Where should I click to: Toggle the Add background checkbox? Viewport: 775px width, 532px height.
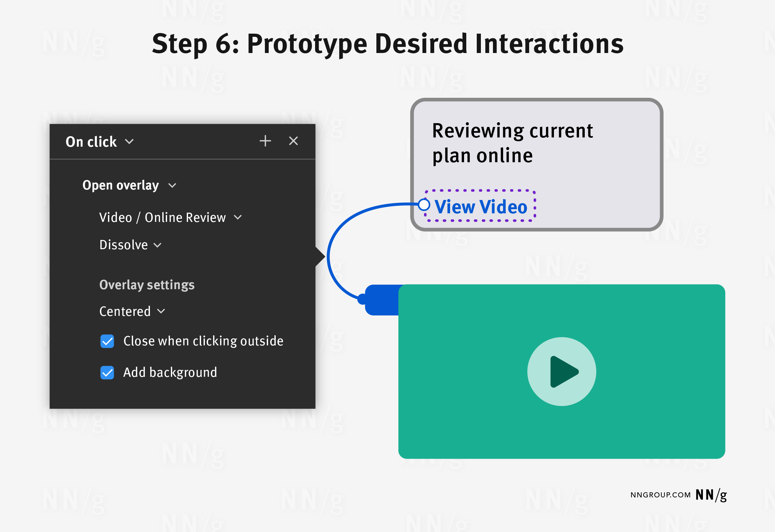tap(107, 373)
